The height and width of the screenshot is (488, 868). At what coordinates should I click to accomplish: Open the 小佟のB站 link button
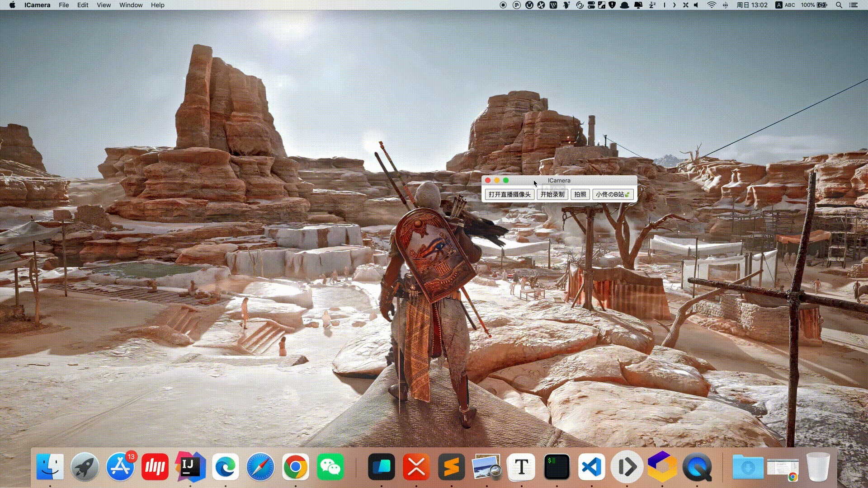[x=612, y=194]
